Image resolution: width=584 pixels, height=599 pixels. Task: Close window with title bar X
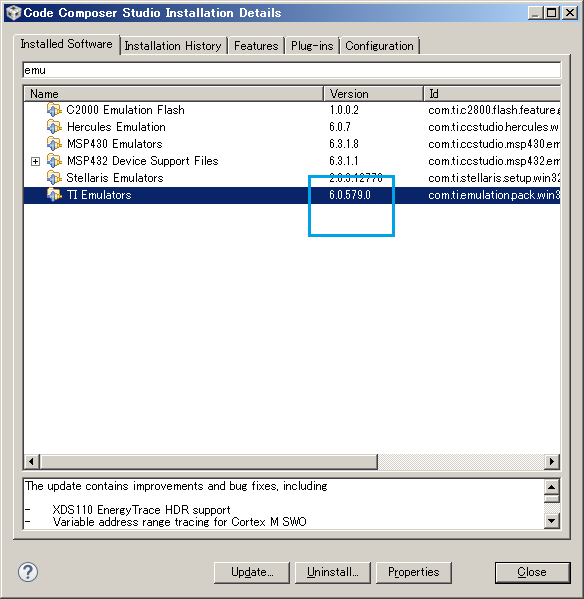(x=569, y=13)
